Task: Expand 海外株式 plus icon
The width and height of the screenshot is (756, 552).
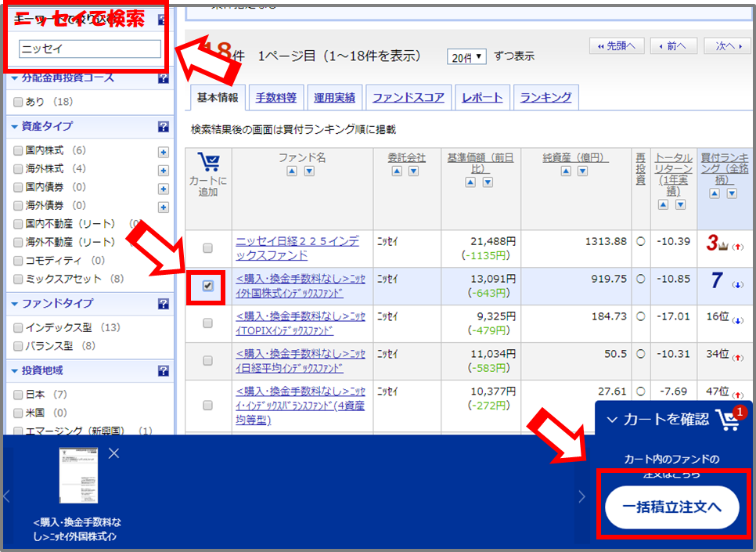Action: point(164,171)
